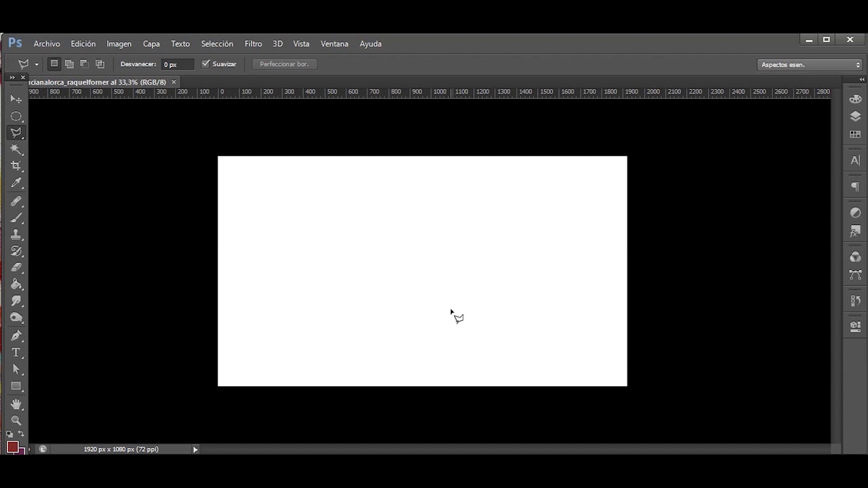This screenshot has width=868, height=488.
Task: Open the Ayuda menu
Action: tap(370, 43)
